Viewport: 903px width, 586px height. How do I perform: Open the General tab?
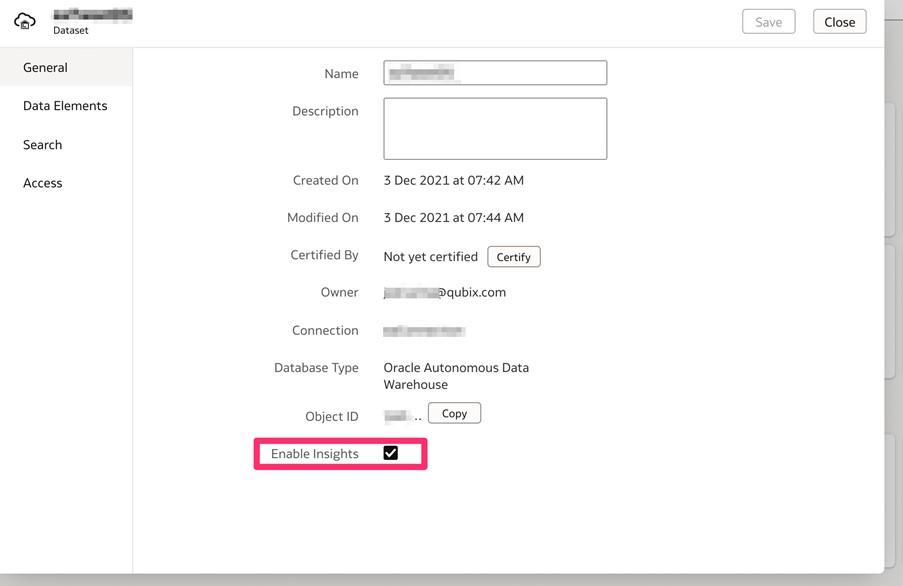66,67
